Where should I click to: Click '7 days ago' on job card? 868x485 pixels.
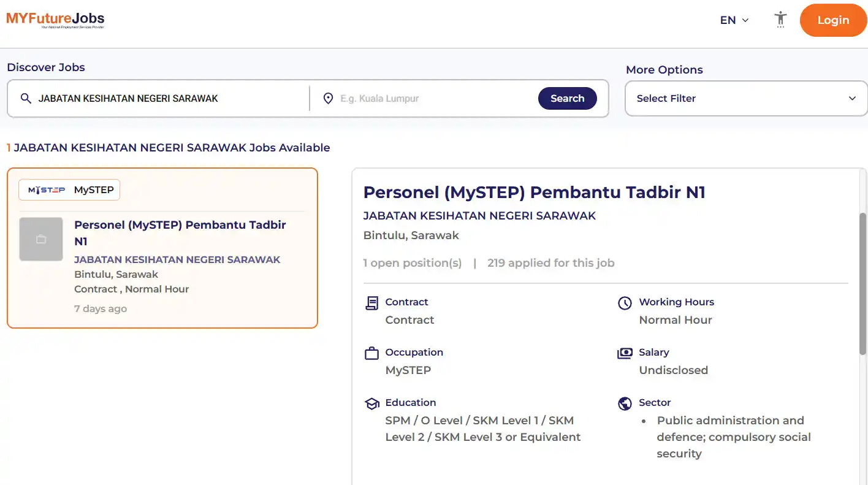click(101, 308)
